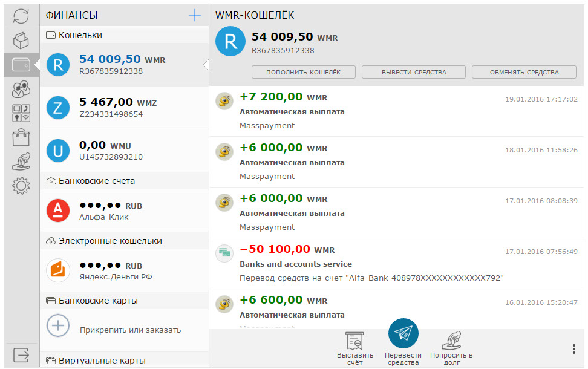Open the +6 000,00 WMR transaction dated 18.01.2016
This screenshot has height=369, width=588.
tap(396, 162)
